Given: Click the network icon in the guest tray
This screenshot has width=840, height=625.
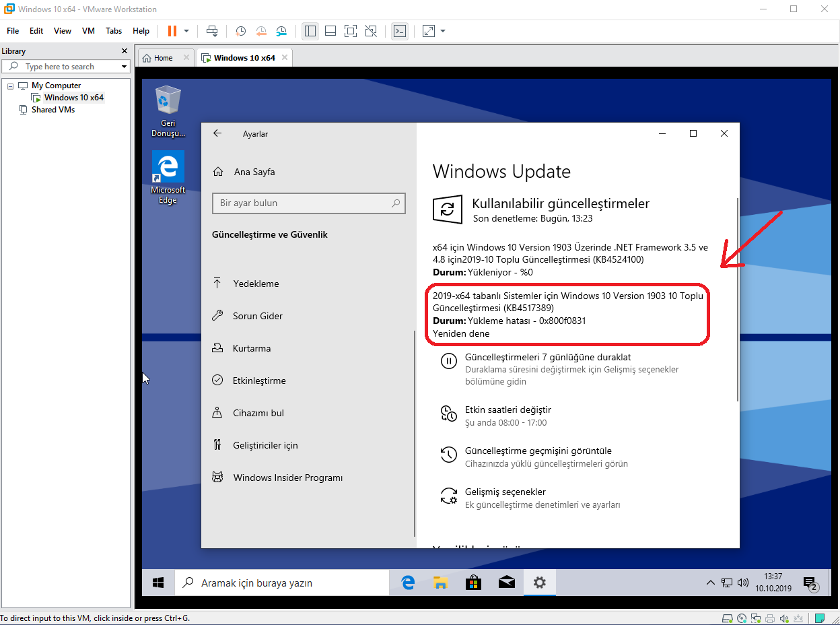Looking at the screenshot, I should click(x=727, y=583).
